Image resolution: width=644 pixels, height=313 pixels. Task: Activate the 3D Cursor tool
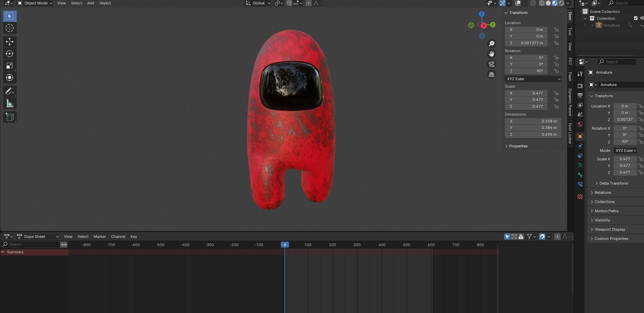pyautogui.click(x=10, y=28)
